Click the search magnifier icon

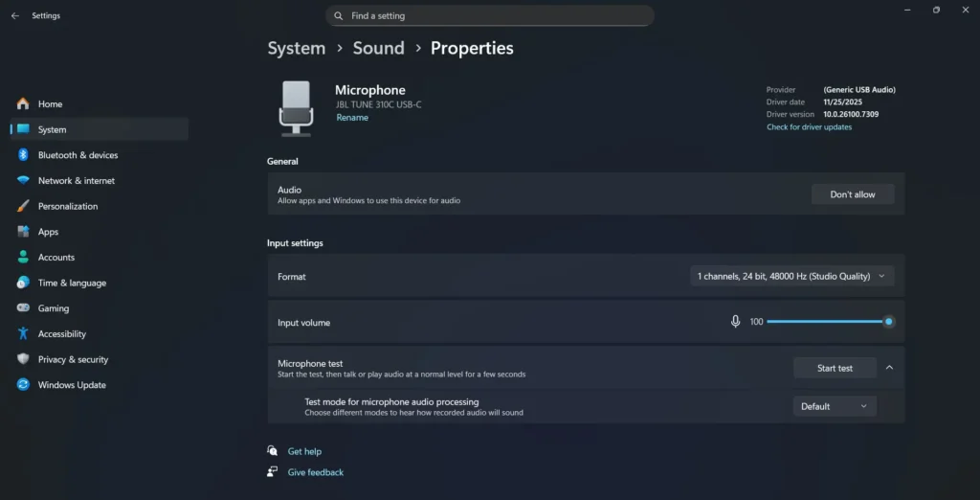pyautogui.click(x=338, y=15)
